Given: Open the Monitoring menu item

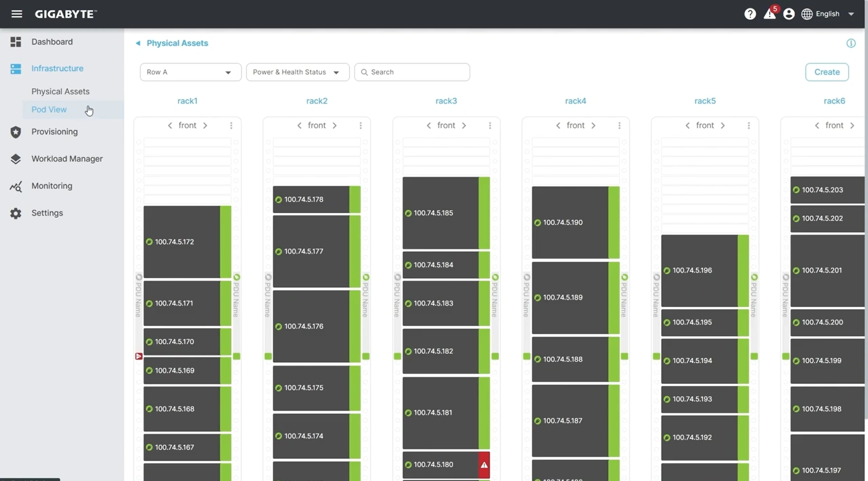Looking at the screenshot, I should tap(52, 186).
